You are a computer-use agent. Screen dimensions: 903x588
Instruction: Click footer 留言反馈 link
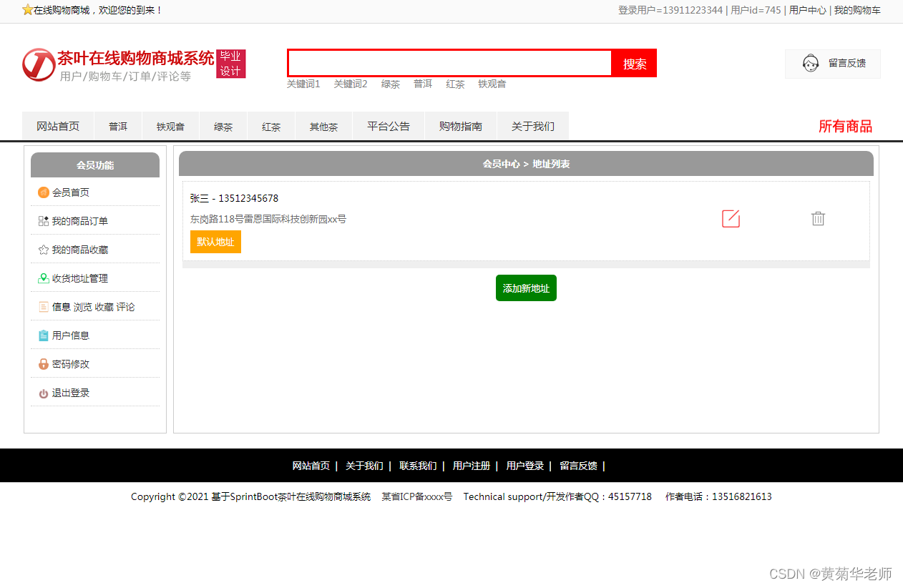pos(578,466)
